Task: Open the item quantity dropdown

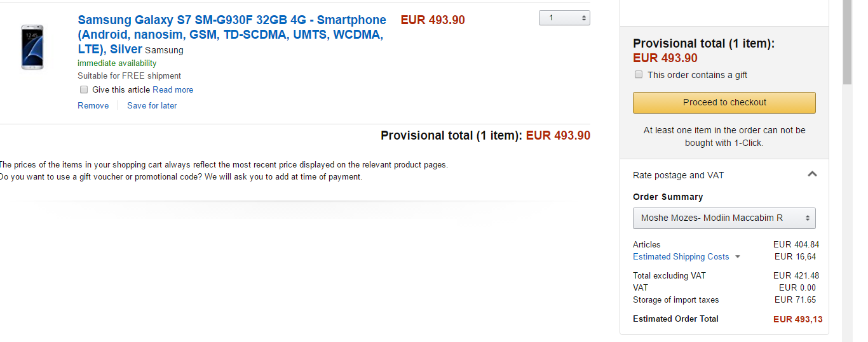Action: (564, 18)
